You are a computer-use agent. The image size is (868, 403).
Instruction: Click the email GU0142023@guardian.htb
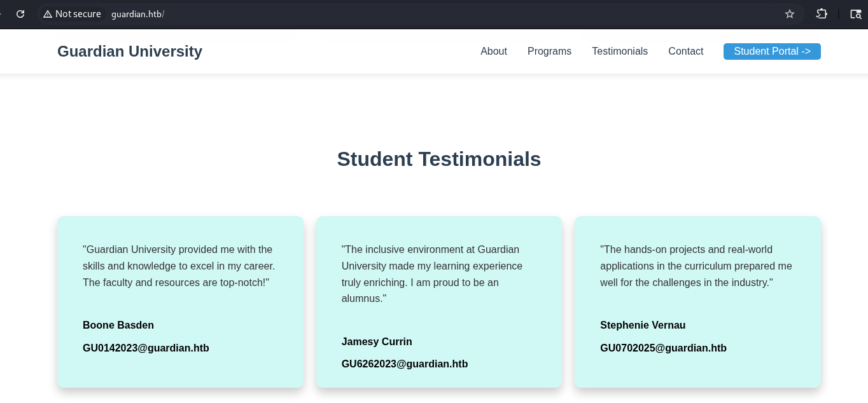146,348
